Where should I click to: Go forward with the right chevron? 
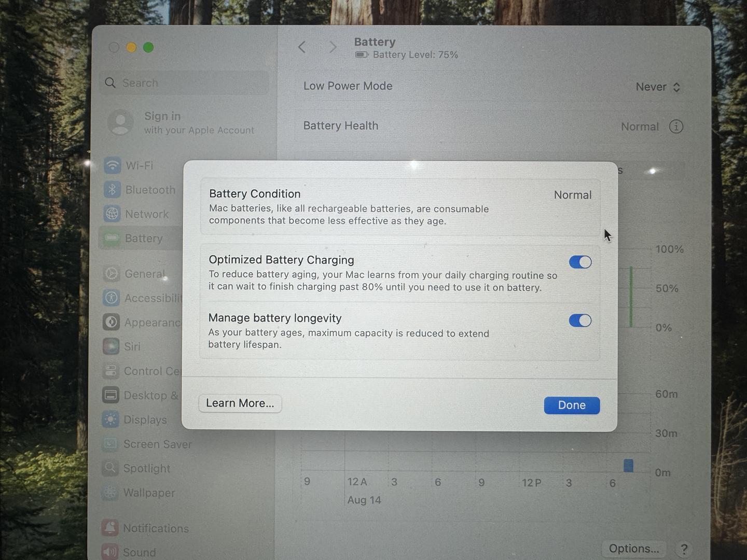(x=333, y=47)
